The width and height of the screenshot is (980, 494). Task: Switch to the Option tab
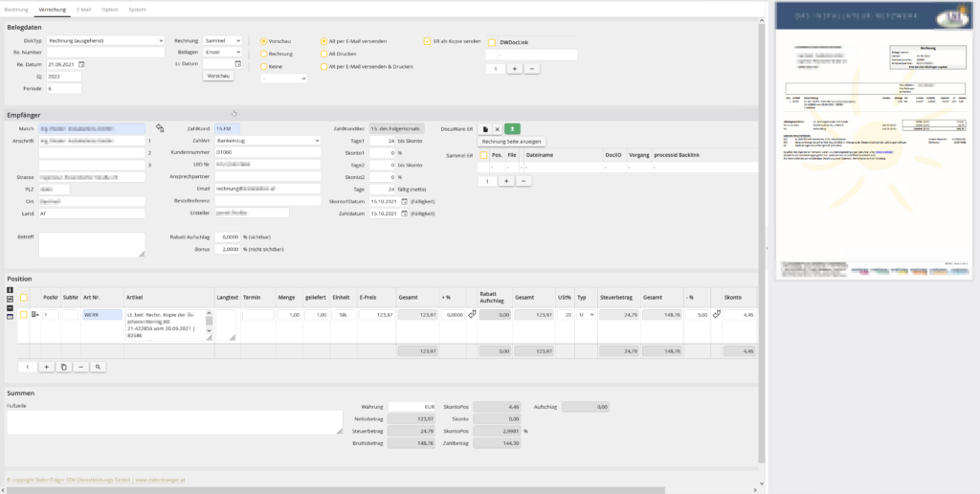110,10
